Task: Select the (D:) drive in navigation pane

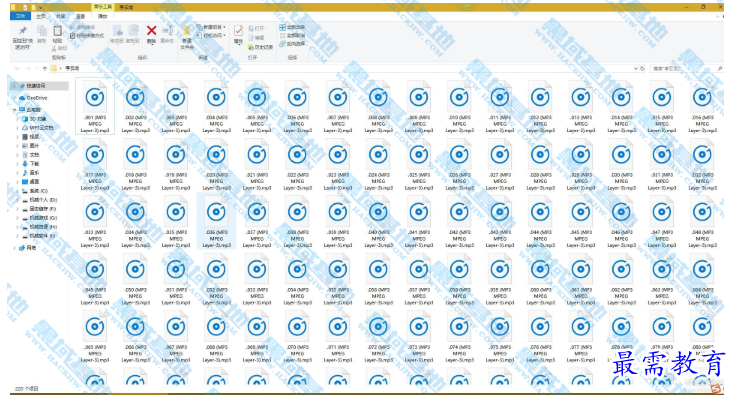Action: [39, 200]
